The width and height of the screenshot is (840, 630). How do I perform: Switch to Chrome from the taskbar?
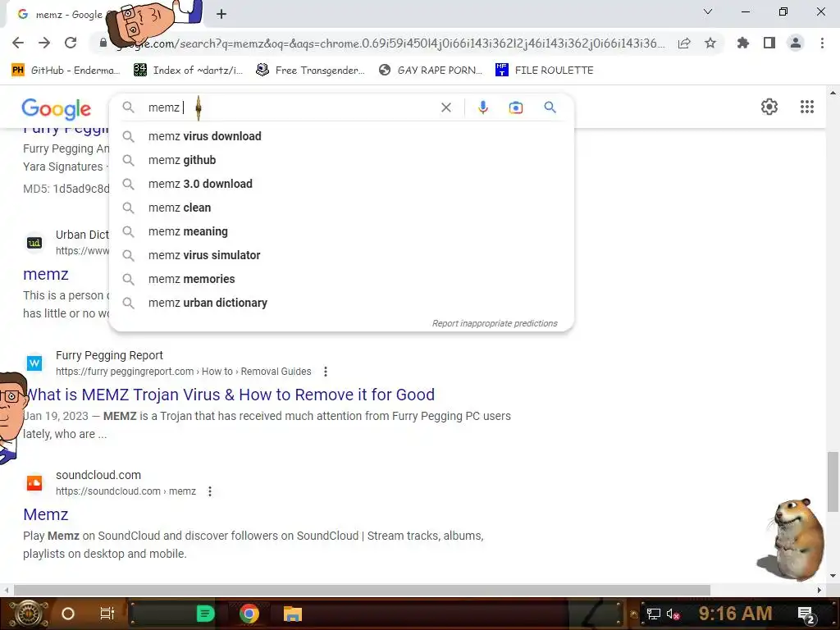coord(249,614)
